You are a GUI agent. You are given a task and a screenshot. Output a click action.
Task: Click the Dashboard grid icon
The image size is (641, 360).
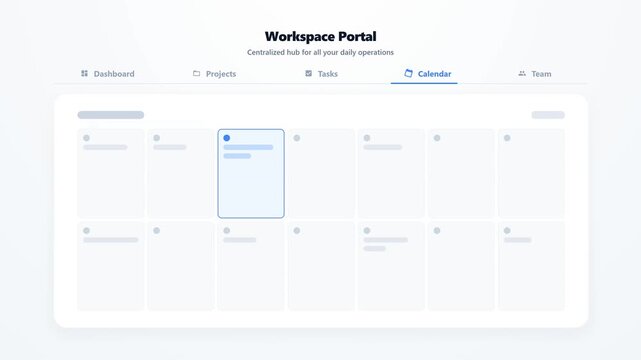coord(84,74)
